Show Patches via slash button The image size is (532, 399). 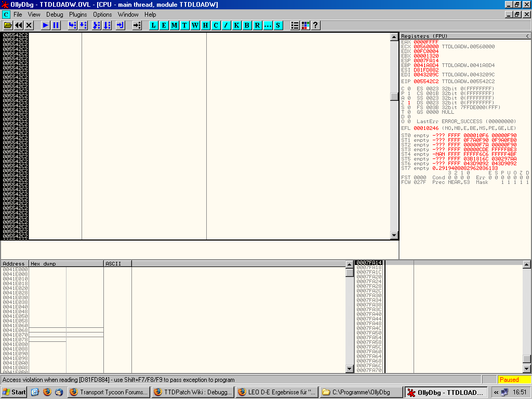[x=227, y=25]
